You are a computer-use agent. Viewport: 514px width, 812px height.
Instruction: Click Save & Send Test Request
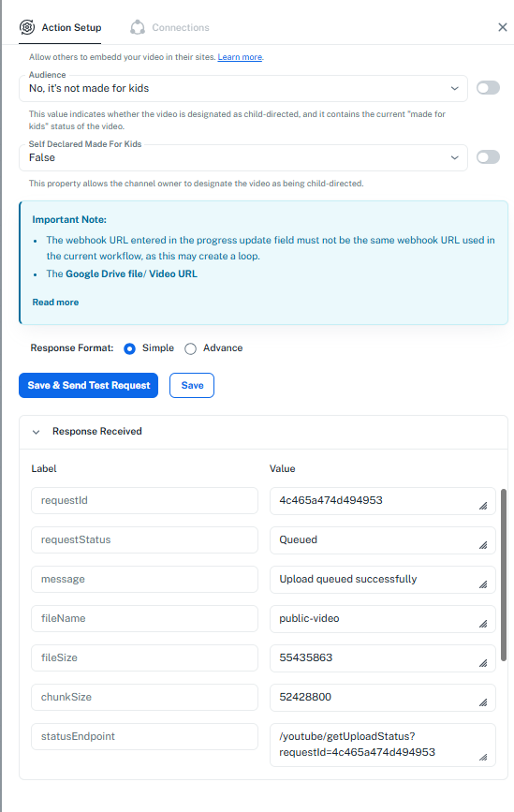click(89, 385)
